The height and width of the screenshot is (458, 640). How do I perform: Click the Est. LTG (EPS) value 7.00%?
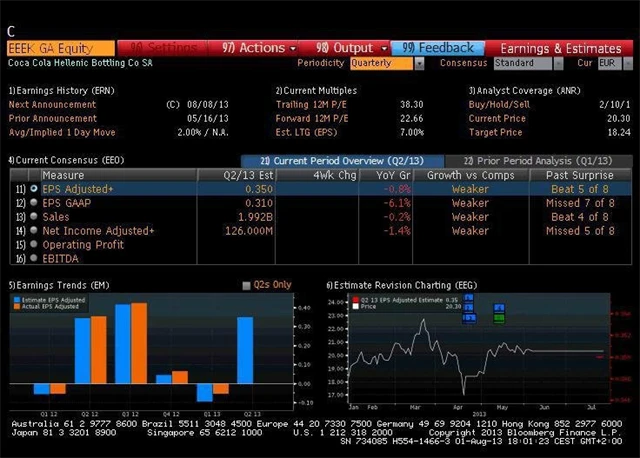click(411, 132)
